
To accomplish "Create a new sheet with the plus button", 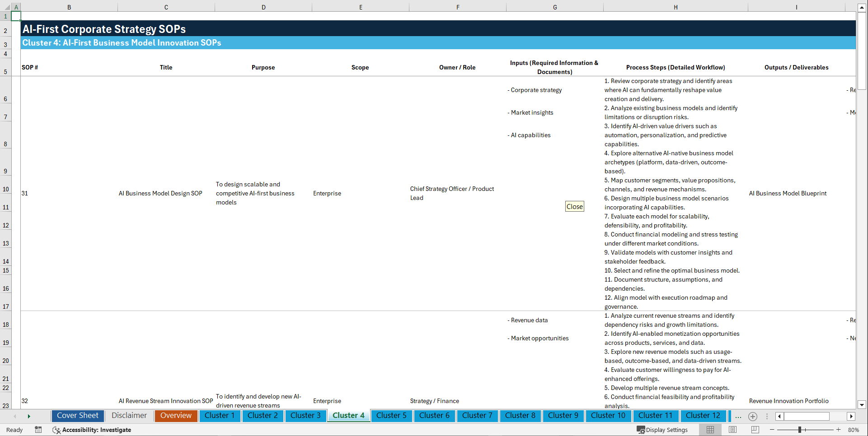I will (752, 416).
